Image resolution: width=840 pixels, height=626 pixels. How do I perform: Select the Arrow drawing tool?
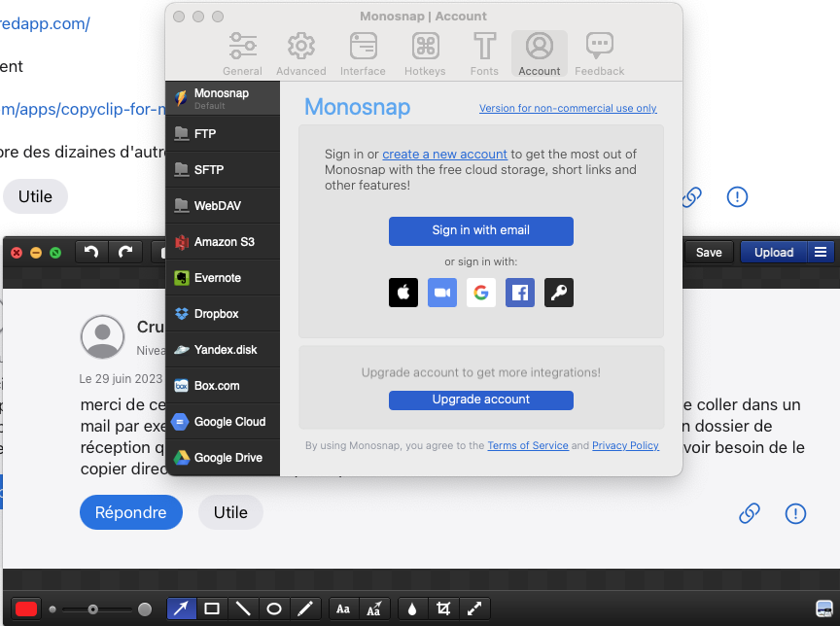point(182,609)
